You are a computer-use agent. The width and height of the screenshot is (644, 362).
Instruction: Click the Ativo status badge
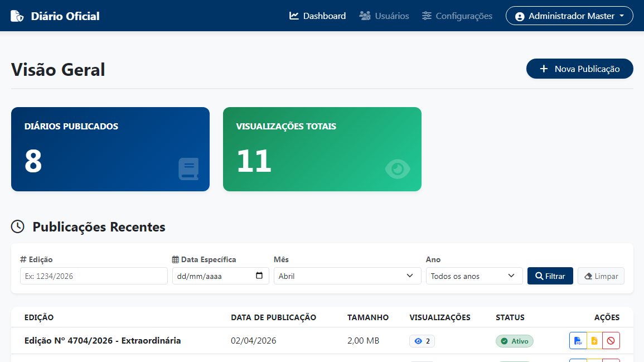click(515, 341)
